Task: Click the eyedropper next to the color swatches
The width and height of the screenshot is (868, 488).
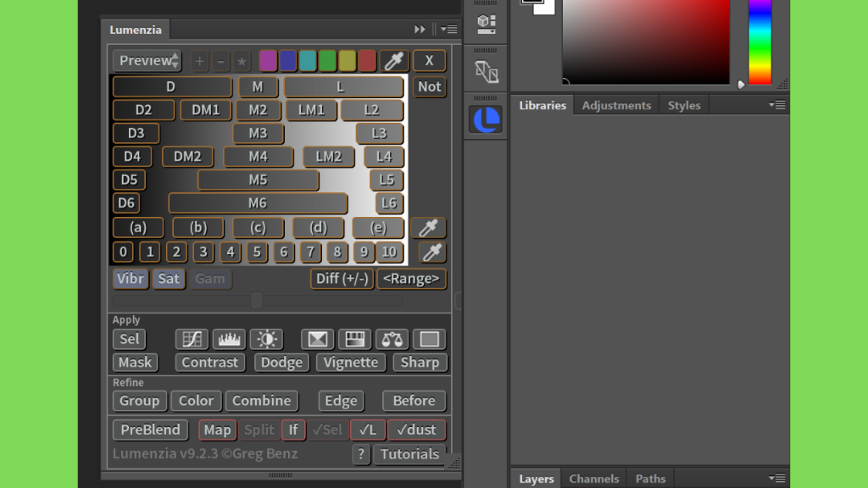Action: [x=394, y=61]
